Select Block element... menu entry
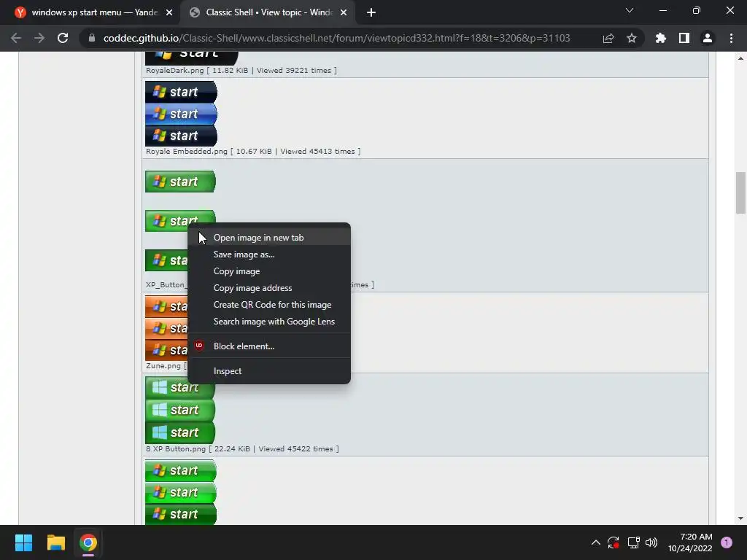 [269, 346]
